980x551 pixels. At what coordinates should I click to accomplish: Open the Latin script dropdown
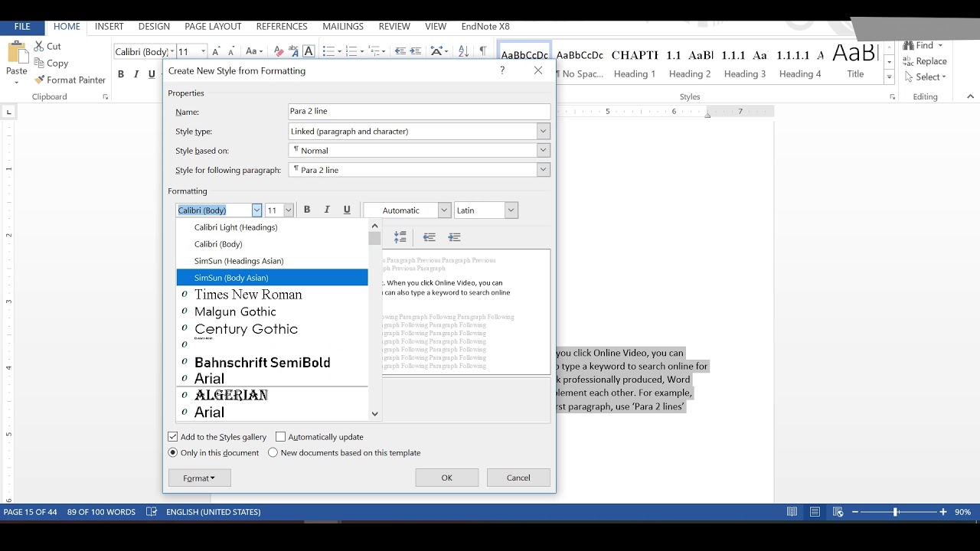(511, 210)
